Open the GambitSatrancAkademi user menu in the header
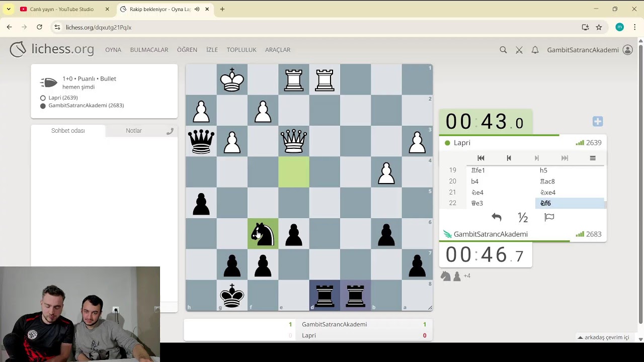 point(590,50)
